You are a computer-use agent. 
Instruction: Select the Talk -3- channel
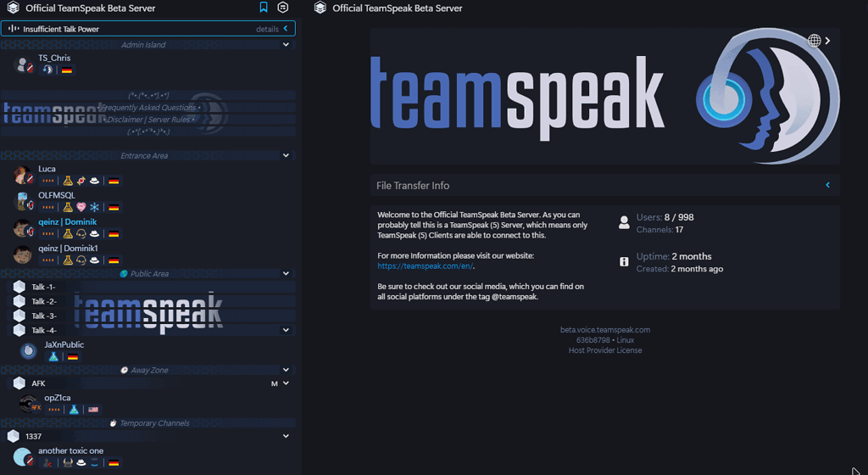coord(44,316)
